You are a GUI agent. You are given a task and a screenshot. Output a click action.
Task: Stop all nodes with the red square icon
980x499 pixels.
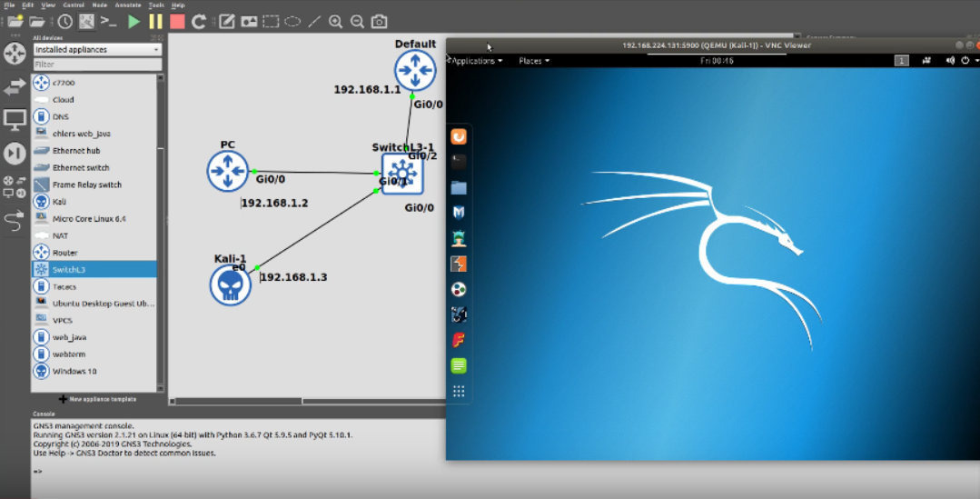(177, 22)
